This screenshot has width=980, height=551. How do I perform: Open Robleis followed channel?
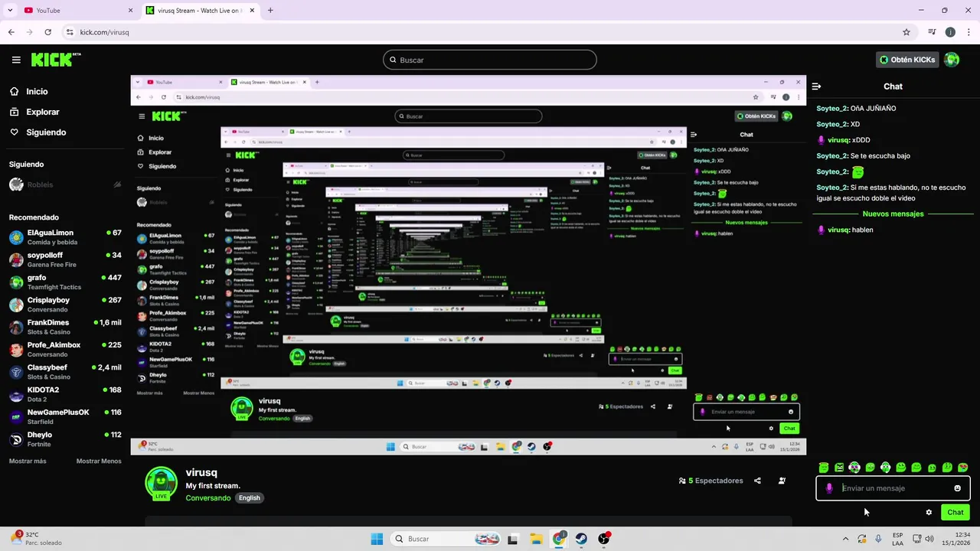65,184
